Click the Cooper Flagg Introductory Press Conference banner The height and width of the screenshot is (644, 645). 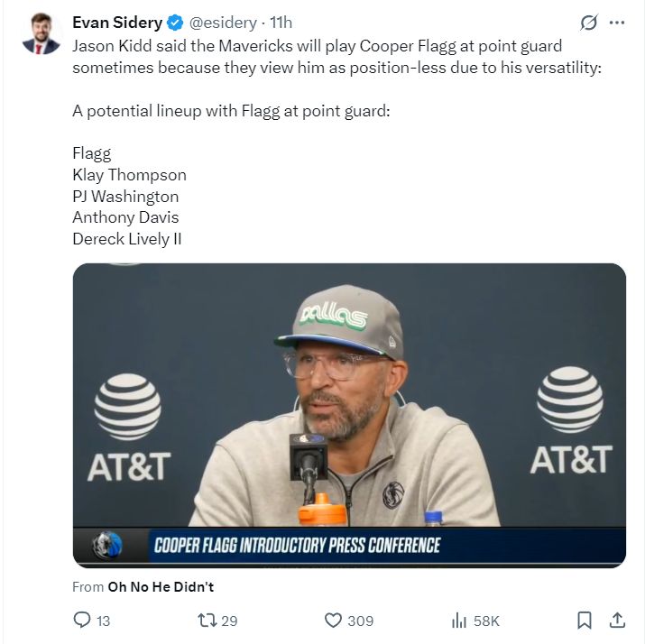(x=297, y=546)
